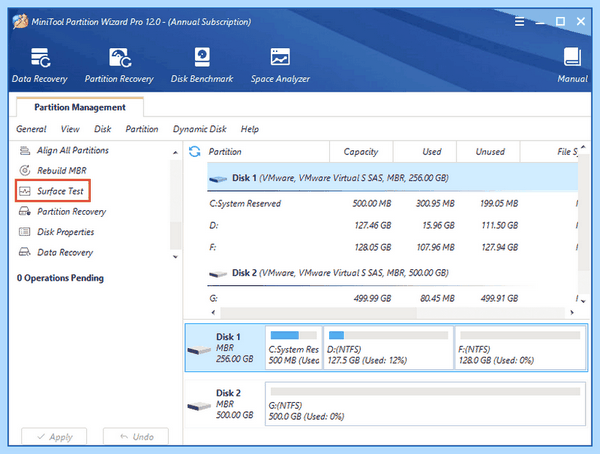Click the 128.05 GB capacity cell
The height and width of the screenshot is (454, 600).
[x=373, y=248]
